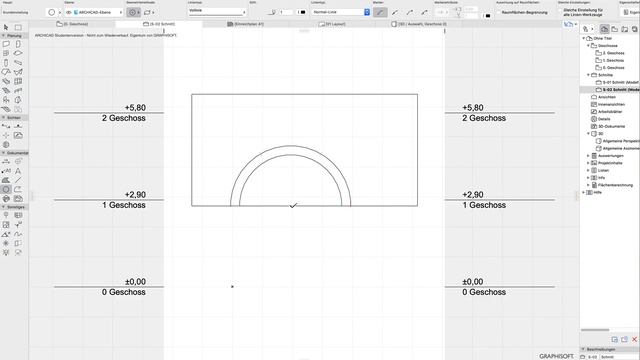The image size is (640, 360).
Task: Open the Eigenschaften button at top right
Action: click(632, 12)
